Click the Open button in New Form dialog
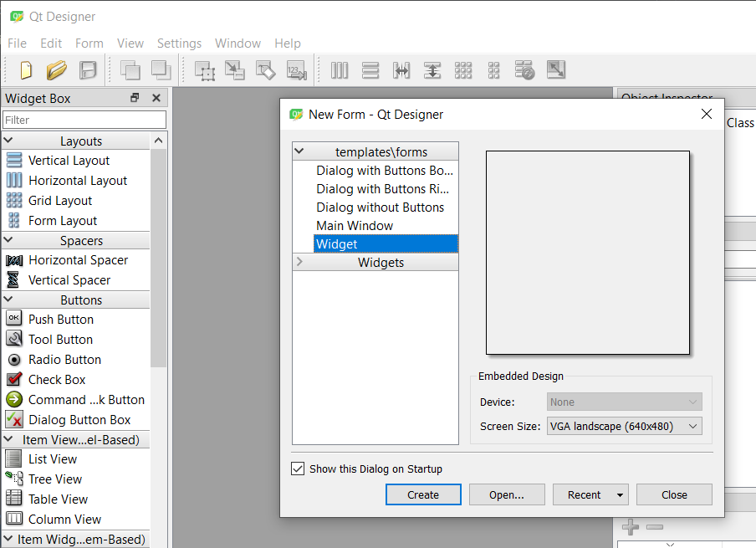Image resolution: width=756 pixels, height=548 pixels. pos(507,494)
